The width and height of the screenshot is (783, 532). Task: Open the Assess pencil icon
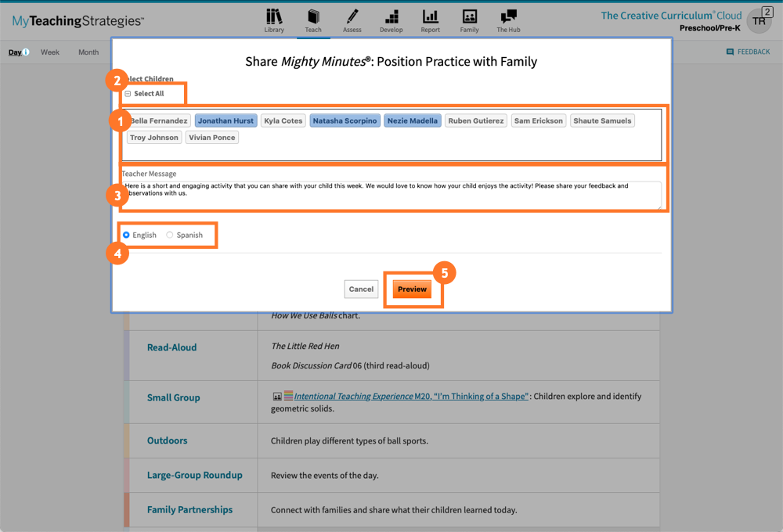(352, 16)
